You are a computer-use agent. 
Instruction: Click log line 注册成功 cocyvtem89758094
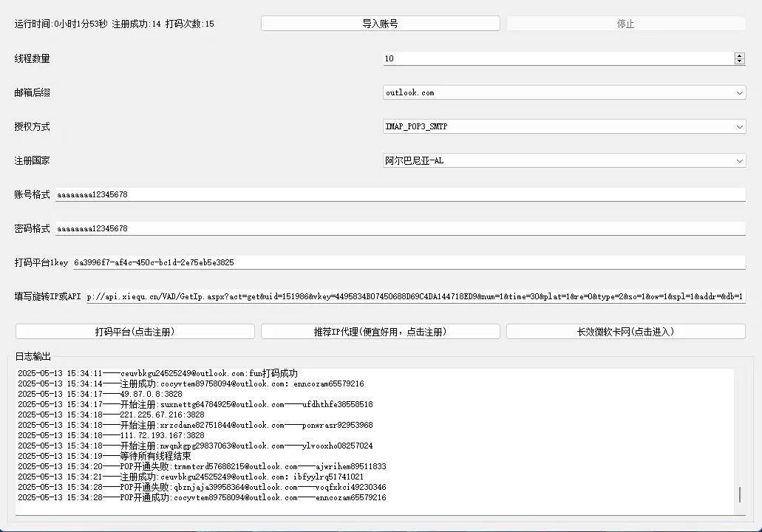pyautogui.click(x=191, y=383)
